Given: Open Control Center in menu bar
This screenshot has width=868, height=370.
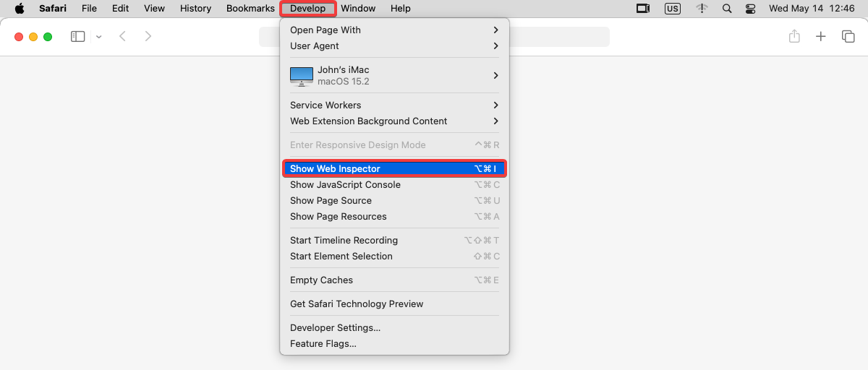Looking at the screenshot, I should (x=749, y=9).
